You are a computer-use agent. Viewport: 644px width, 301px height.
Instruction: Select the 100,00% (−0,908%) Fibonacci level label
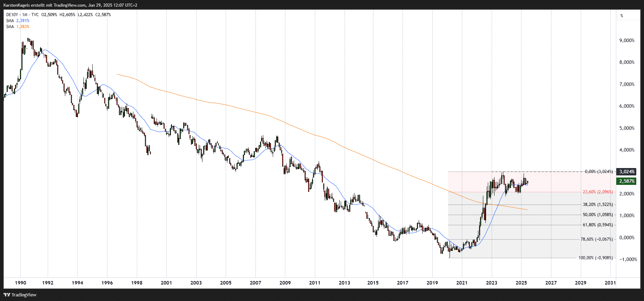[x=596, y=258]
